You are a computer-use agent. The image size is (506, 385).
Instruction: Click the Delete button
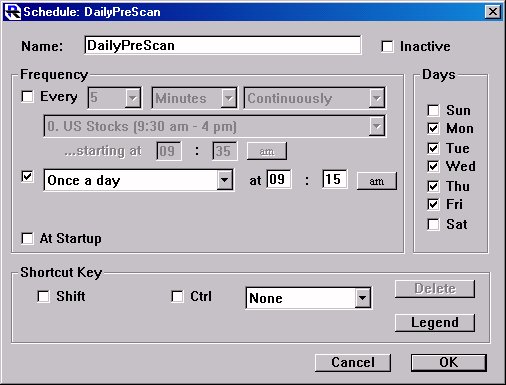[435, 289]
